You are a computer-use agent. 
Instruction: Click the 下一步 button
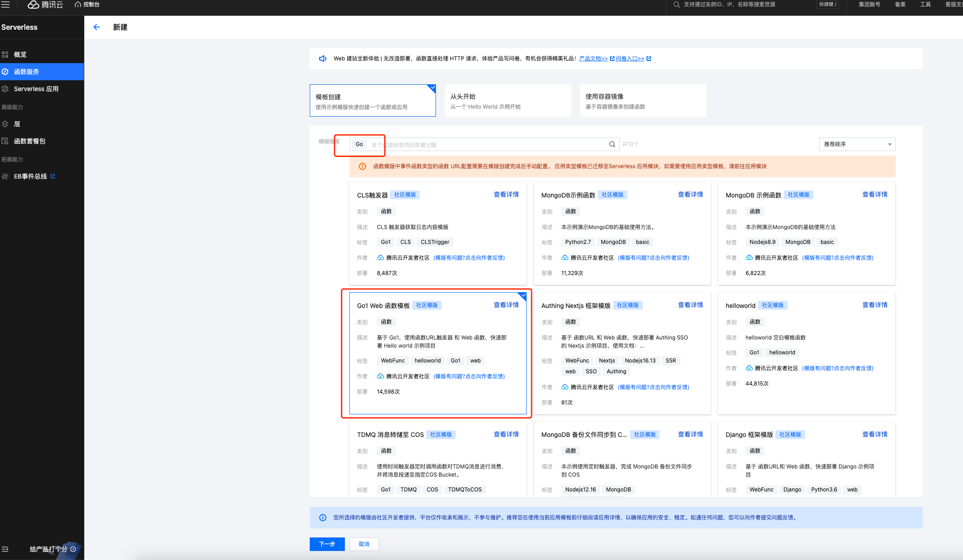[327, 544]
